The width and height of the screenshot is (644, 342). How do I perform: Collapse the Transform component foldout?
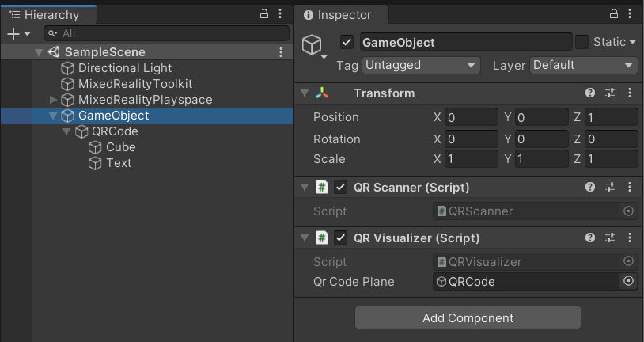[305, 93]
